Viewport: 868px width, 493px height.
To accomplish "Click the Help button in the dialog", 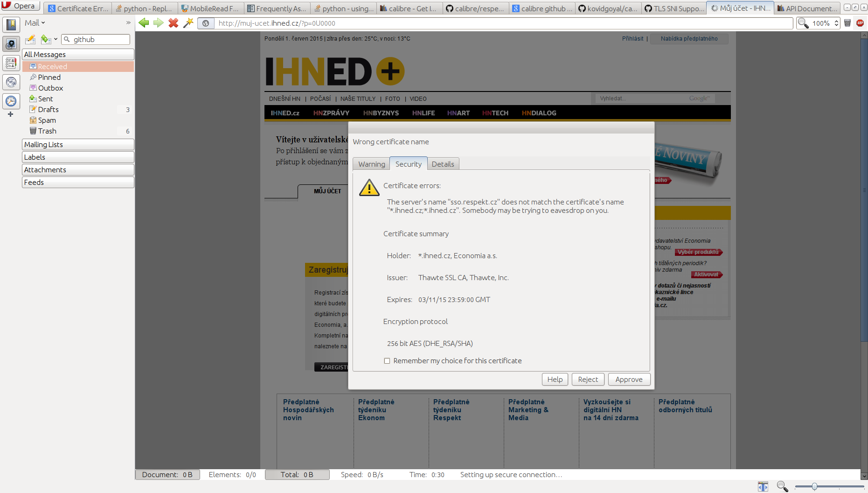I will pos(555,380).
